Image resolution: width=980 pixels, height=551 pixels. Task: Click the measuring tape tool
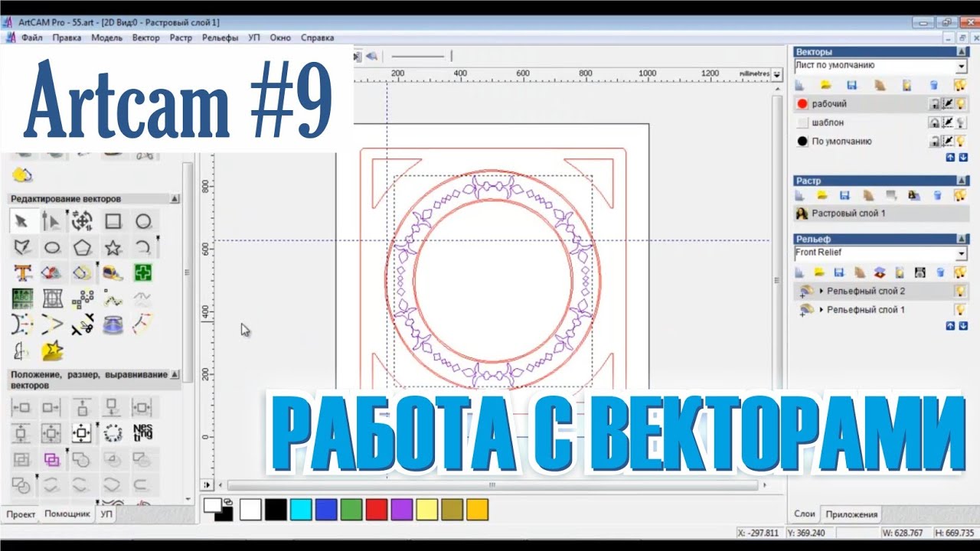point(113,272)
